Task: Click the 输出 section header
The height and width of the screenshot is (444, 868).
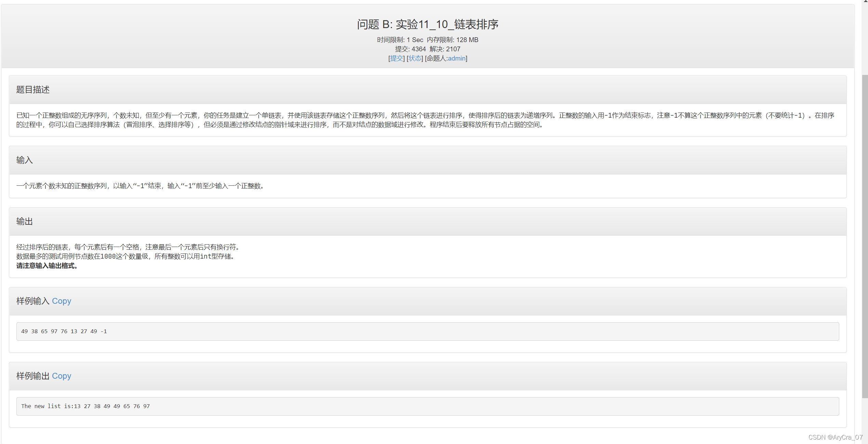Action: 25,222
